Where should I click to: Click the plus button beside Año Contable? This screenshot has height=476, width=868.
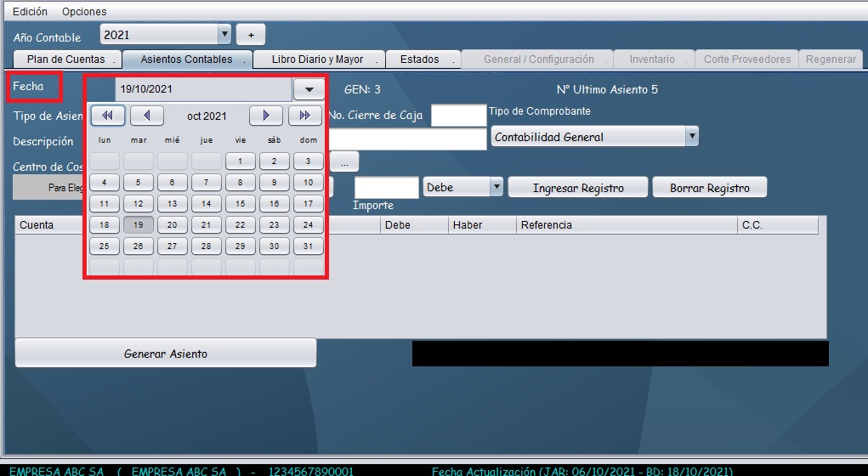coord(251,35)
